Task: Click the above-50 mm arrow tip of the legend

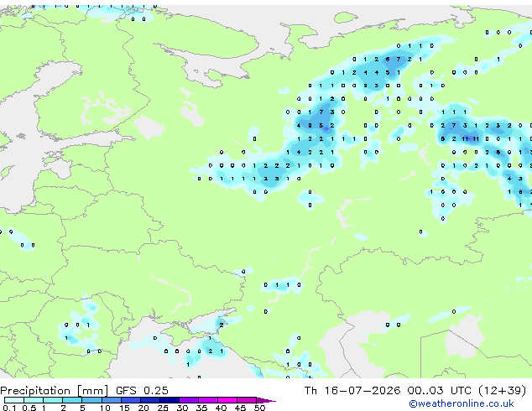Action: tap(266, 400)
